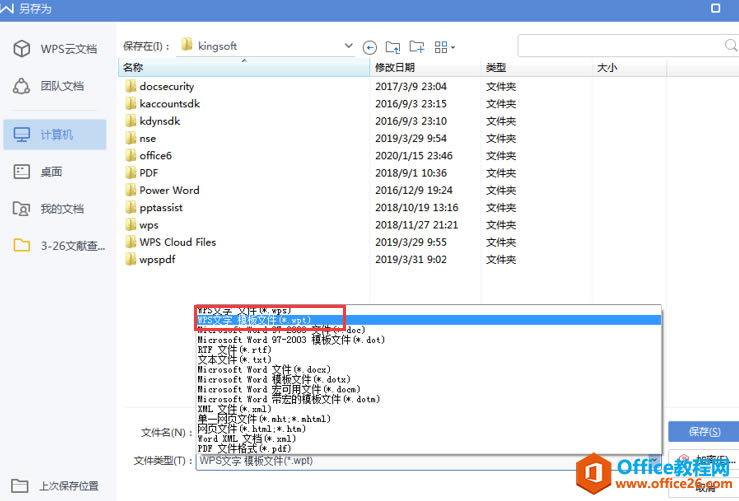Click 上次保存位置 last saved location
The height and width of the screenshot is (501, 739).
(55, 485)
